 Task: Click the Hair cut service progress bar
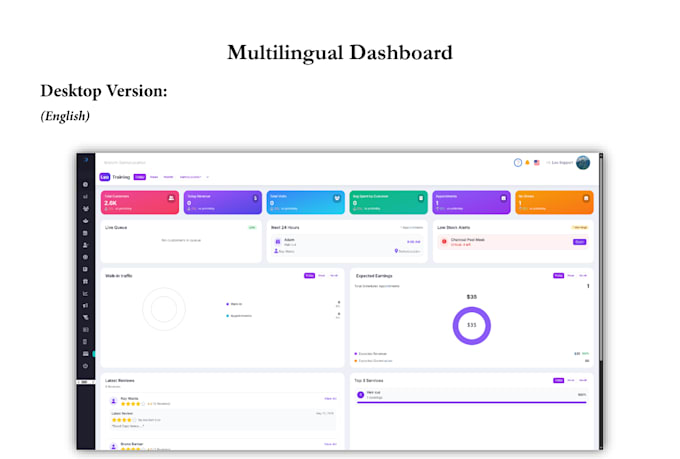[x=471, y=402]
